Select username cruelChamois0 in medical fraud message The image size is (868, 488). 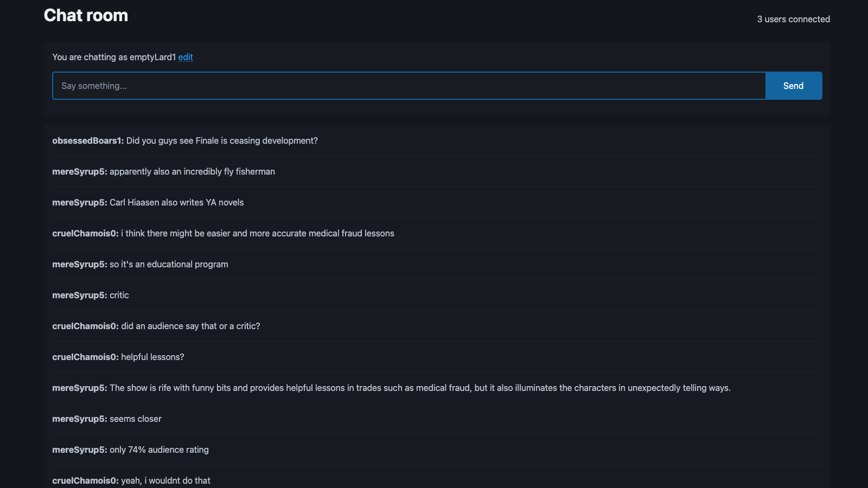[x=85, y=233]
